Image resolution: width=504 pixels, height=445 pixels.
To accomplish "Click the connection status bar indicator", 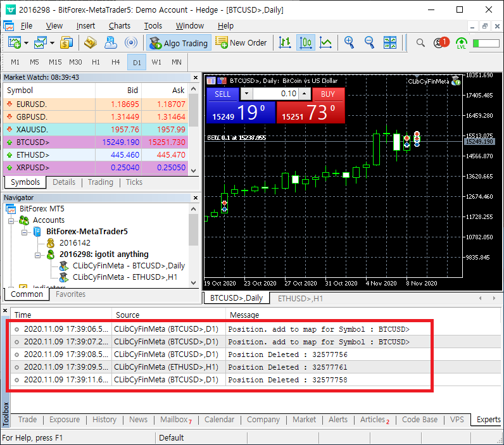I will point(486,43).
